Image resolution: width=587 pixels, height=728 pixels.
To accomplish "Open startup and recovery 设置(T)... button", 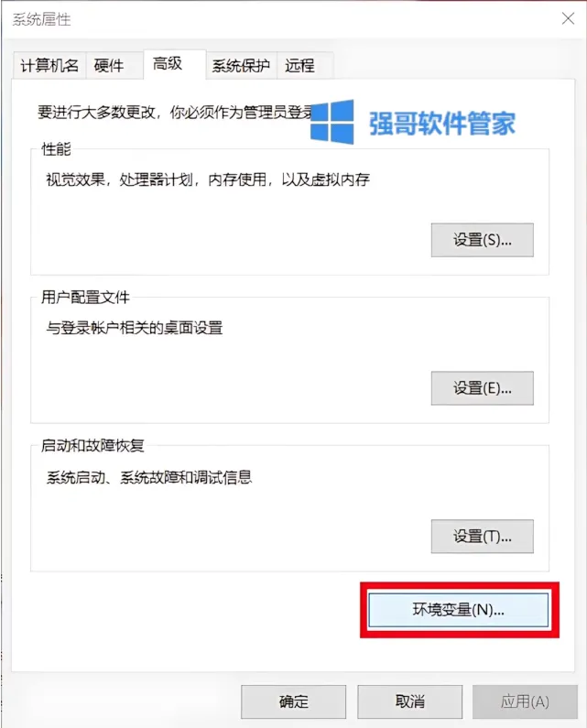I will 482,537.
